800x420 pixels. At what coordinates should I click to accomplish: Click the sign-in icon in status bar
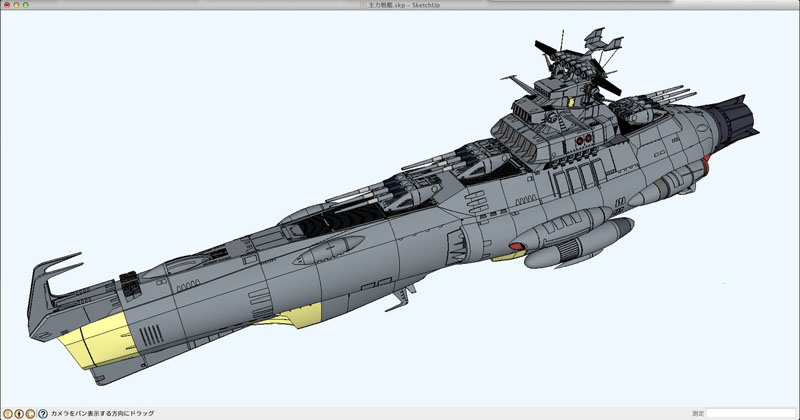tap(31, 413)
